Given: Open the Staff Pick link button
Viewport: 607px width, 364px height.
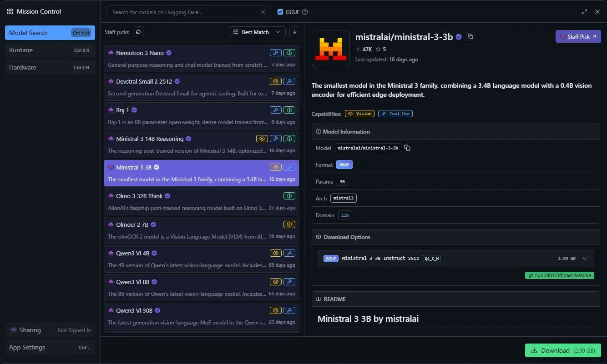Looking at the screenshot, I should 578,37.
